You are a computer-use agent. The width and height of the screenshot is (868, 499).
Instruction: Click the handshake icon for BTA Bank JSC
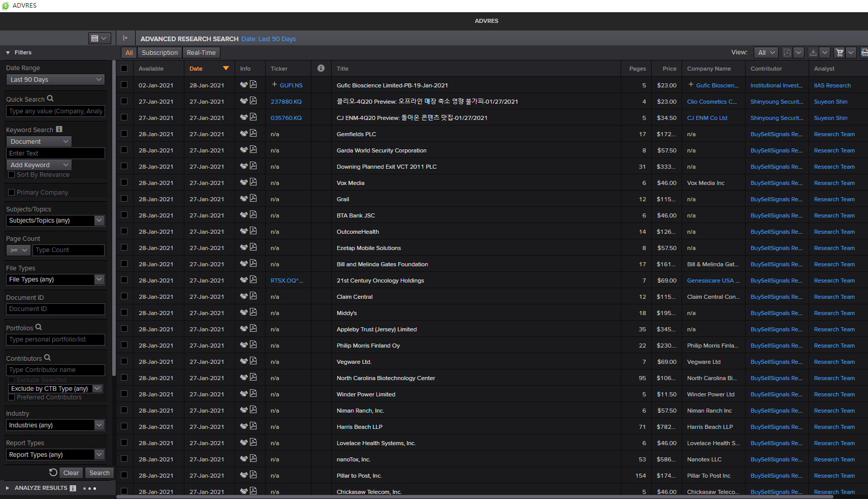pyautogui.click(x=244, y=215)
